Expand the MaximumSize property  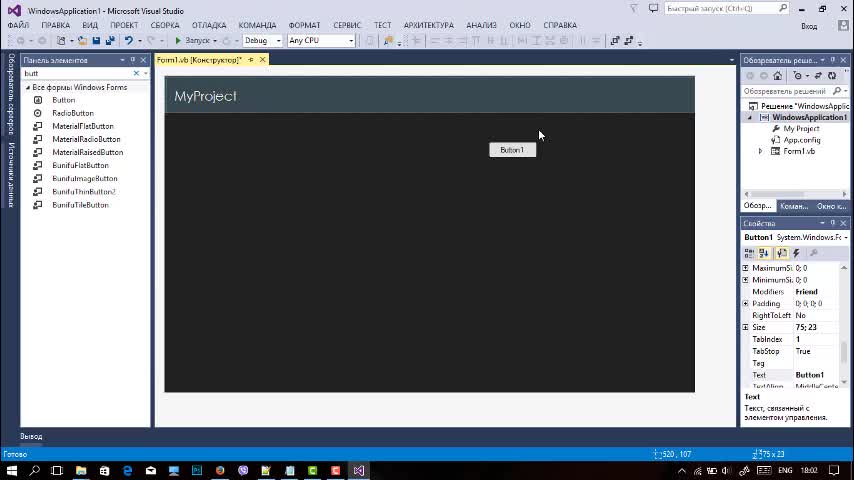[746, 268]
